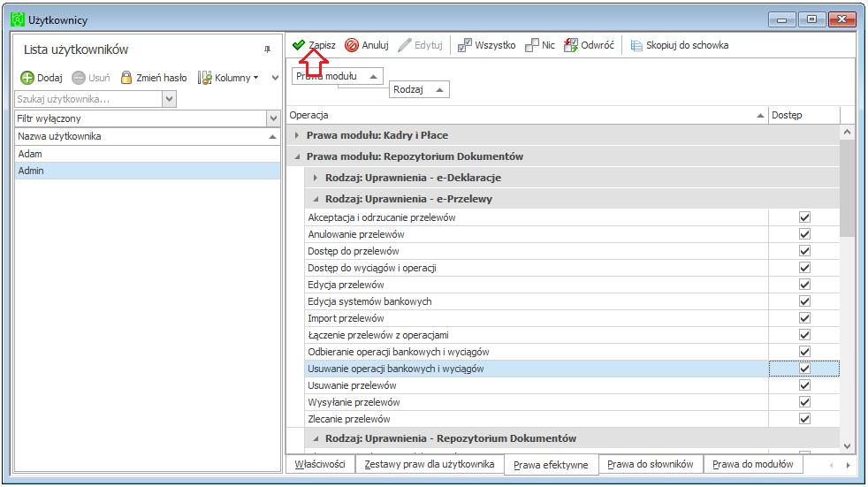
Task: Click the permissions list scrollbar down arrow
Action: tap(847, 446)
